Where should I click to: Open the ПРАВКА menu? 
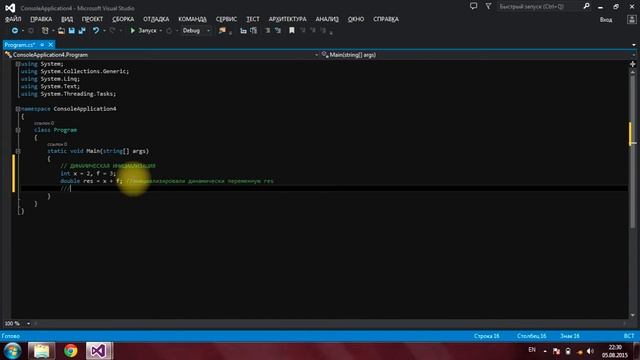pos(41,19)
